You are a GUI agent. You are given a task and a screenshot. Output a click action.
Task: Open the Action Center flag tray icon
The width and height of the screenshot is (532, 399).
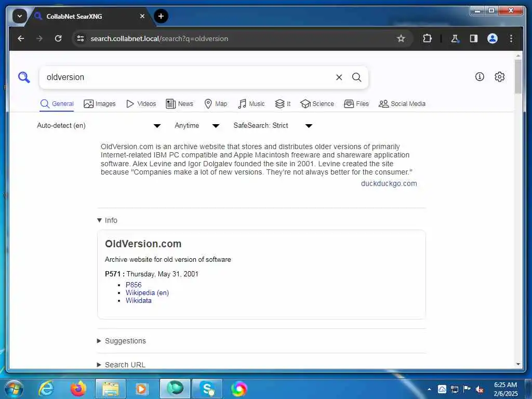click(x=467, y=389)
